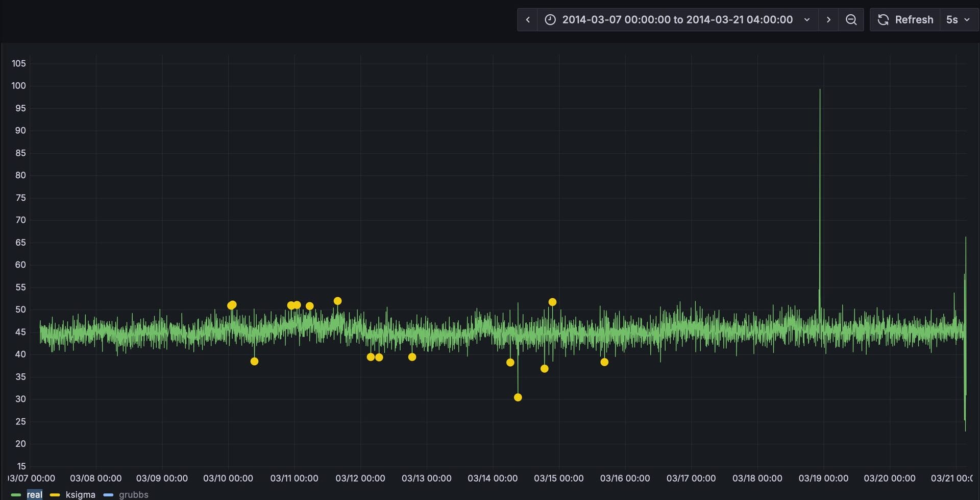The height and width of the screenshot is (500, 980).
Task: Toggle the ksigma series label
Action: [x=80, y=494]
